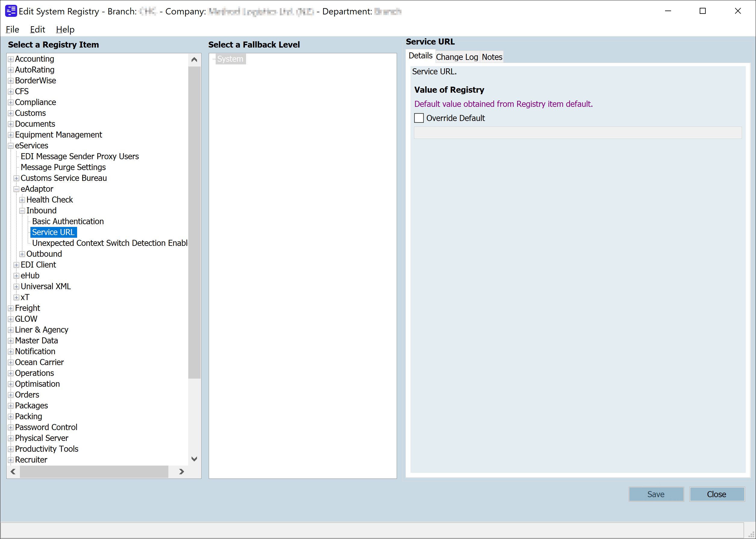Open the File menu
The width and height of the screenshot is (756, 539).
point(12,29)
